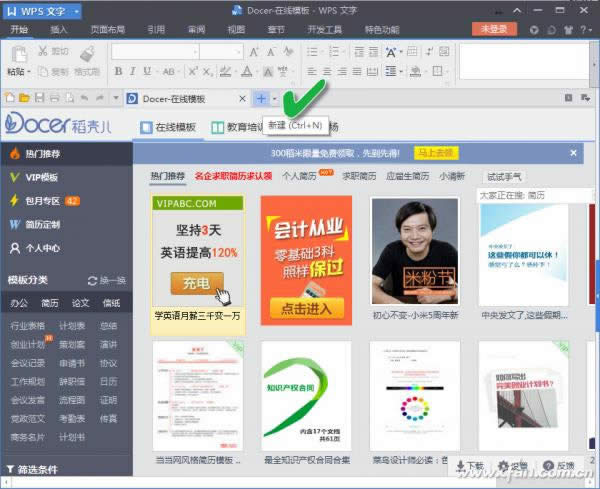This screenshot has height=489, width=600.
Task: Pick the text highlight color button
Action: (226, 72)
